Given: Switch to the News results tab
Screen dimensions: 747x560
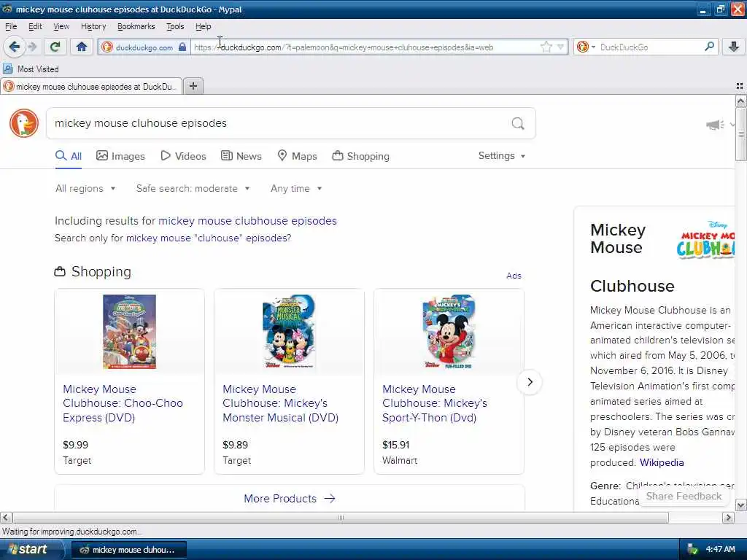Looking at the screenshot, I should coord(241,156).
